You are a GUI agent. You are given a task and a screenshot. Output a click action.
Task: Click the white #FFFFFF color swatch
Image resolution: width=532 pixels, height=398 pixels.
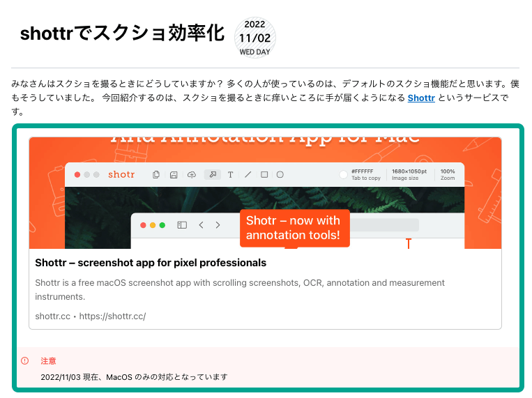click(343, 175)
